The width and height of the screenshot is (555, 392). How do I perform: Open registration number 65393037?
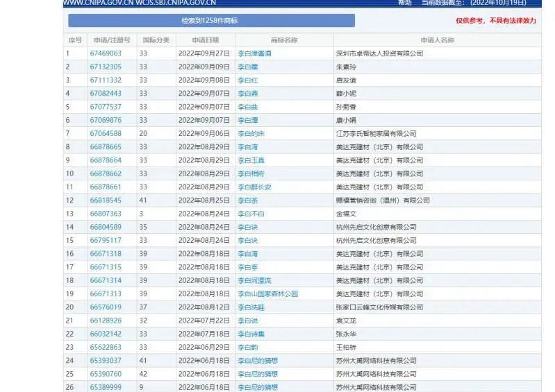click(x=106, y=361)
